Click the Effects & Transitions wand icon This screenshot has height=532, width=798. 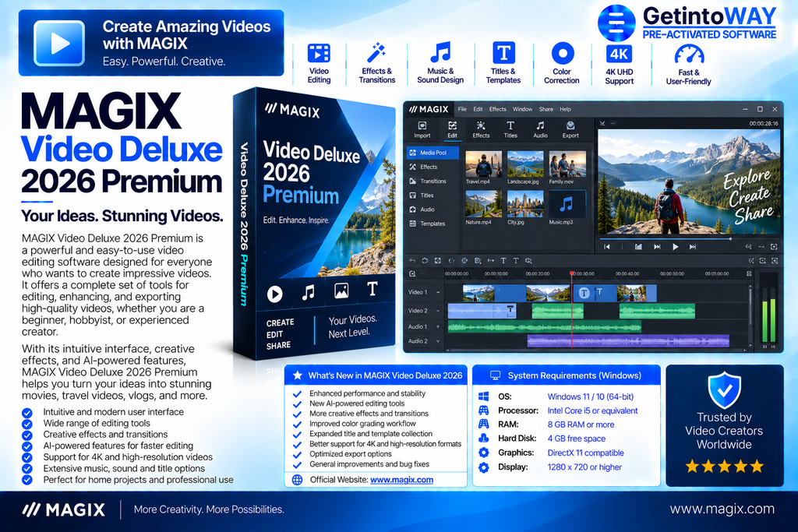[x=376, y=52]
